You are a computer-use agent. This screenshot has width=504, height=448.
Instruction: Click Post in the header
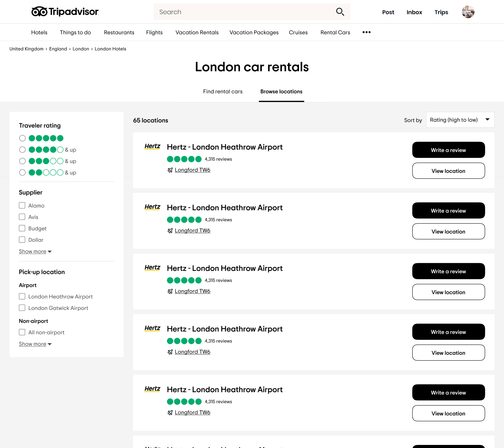click(x=388, y=12)
